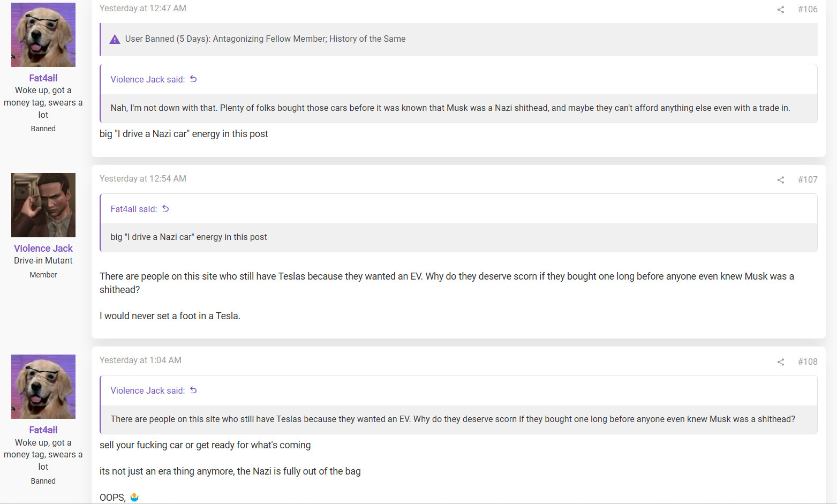Open post number #106 permalink
Screen dimensions: 837x504
(808, 9)
